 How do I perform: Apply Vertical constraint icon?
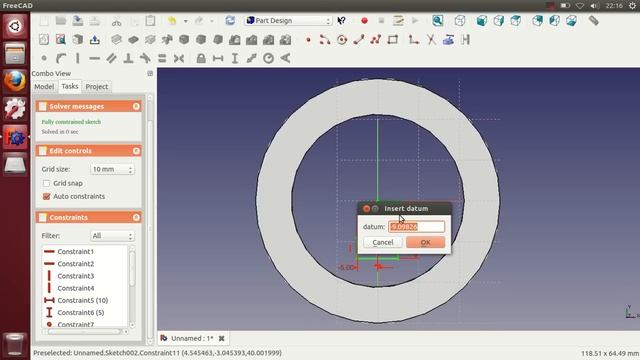[78, 58]
